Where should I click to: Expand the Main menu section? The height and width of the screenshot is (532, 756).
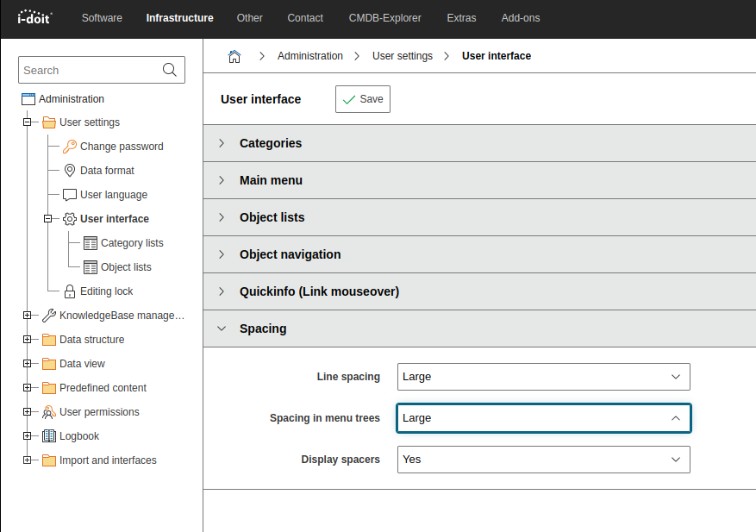pyautogui.click(x=480, y=180)
